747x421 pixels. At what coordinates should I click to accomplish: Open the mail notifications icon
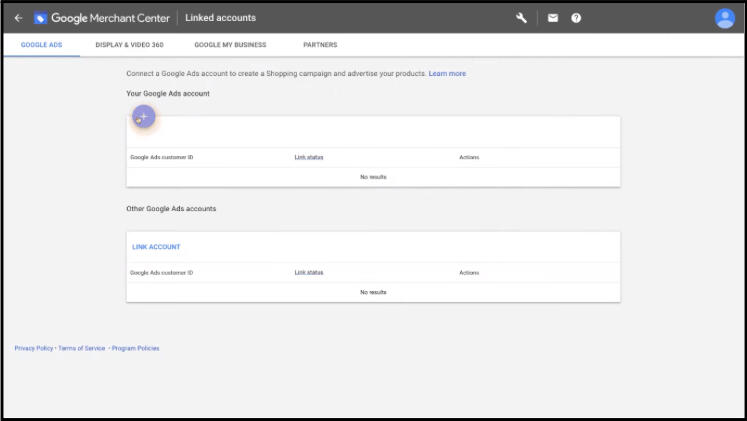click(x=552, y=18)
